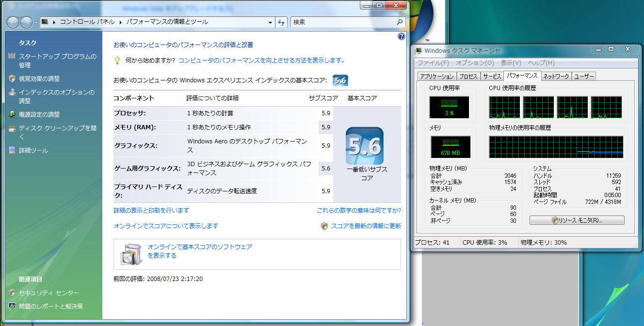The width and height of the screenshot is (644, 326).
Task: Click the 物理メモリの使用率の履歴 graph
Action: 556,147
